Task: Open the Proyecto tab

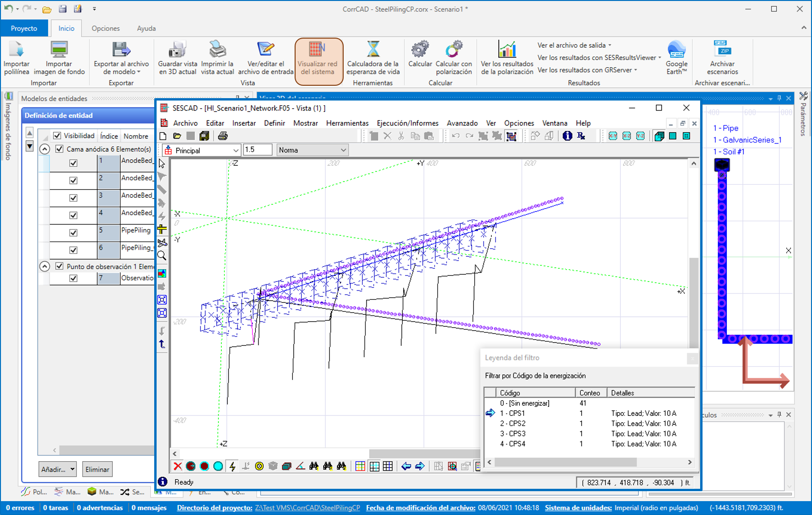Action: pyautogui.click(x=24, y=28)
